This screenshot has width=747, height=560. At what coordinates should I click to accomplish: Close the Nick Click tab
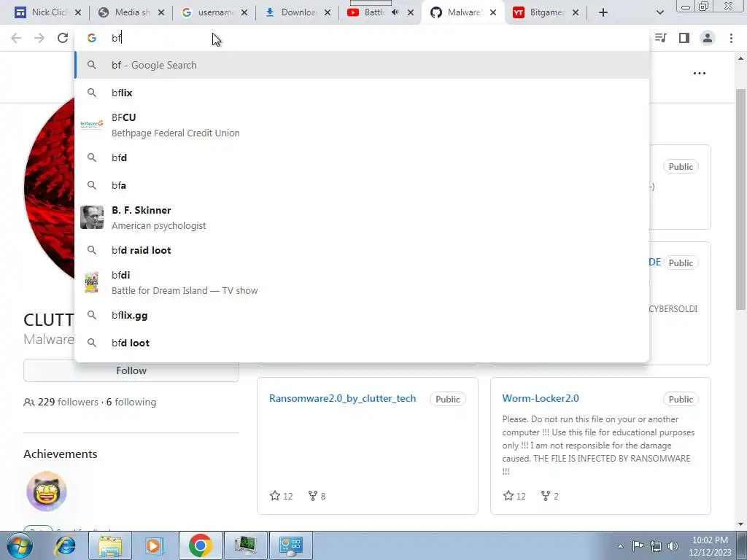78,13
